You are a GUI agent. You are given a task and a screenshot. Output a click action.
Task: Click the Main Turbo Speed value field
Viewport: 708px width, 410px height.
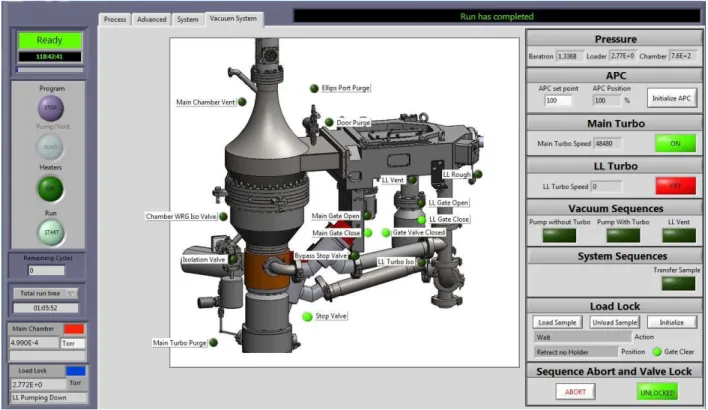click(x=607, y=144)
